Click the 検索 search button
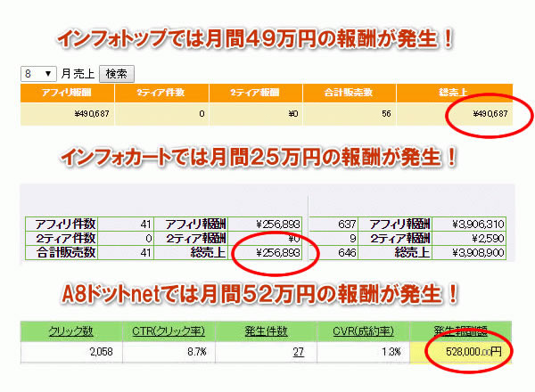Image resolution: width=535 pixels, height=392 pixels. pyautogui.click(x=116, y=74)
